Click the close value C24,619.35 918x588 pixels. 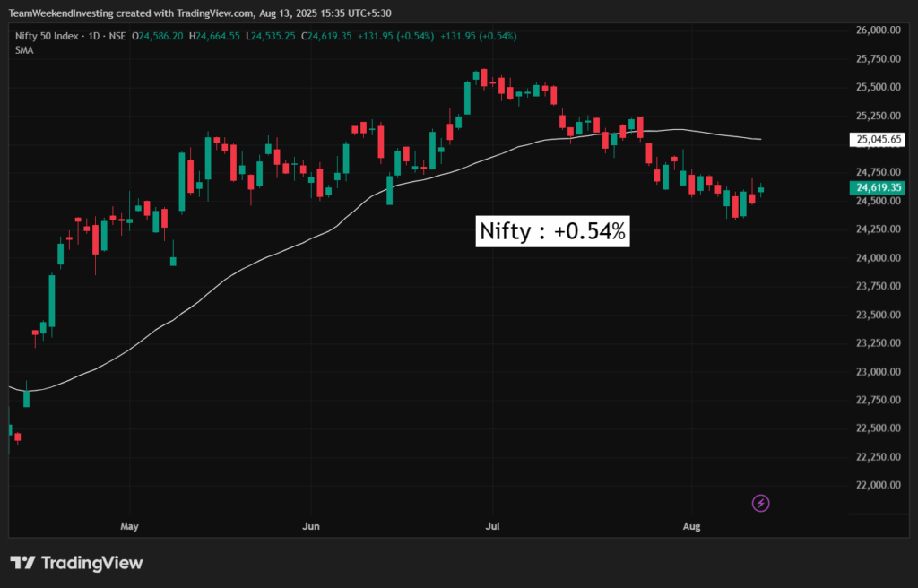tap(326, 37)
